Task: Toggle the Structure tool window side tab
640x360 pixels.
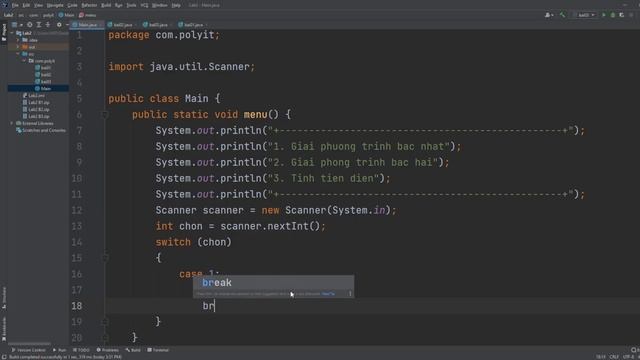Action: pyautogui.click(x=4, y=298)
